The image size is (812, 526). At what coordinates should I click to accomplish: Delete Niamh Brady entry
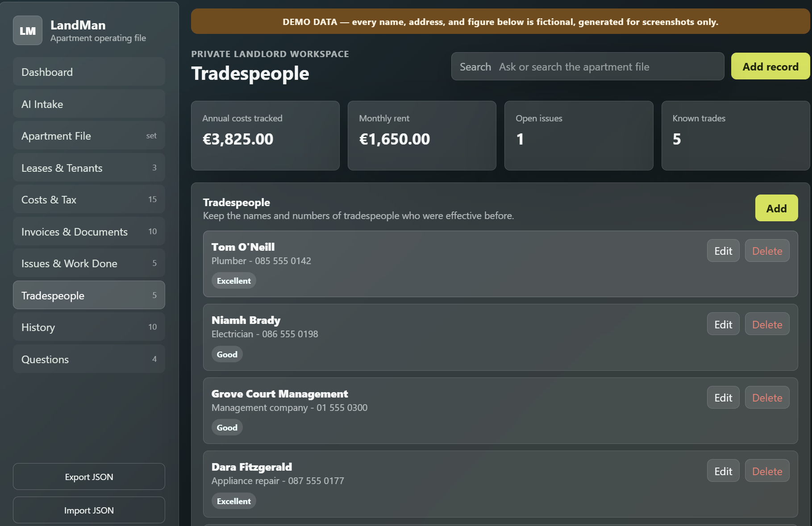click(x=767, y=324)
